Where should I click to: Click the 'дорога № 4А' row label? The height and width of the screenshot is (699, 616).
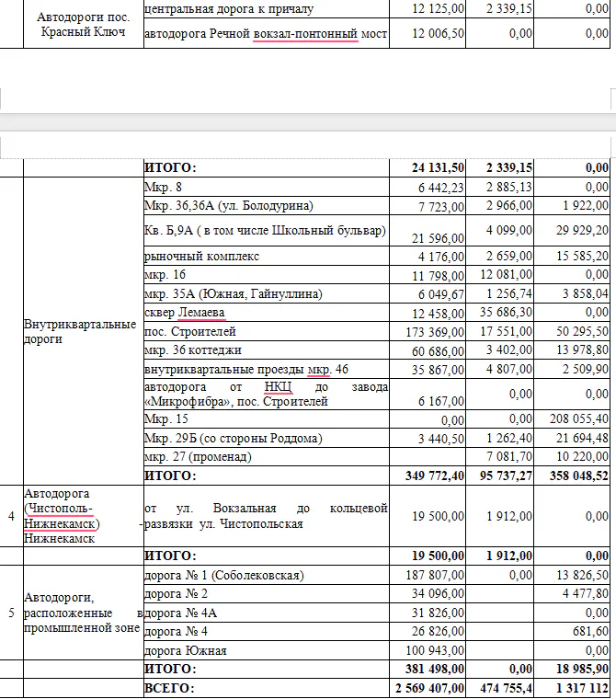pos(180,613)
